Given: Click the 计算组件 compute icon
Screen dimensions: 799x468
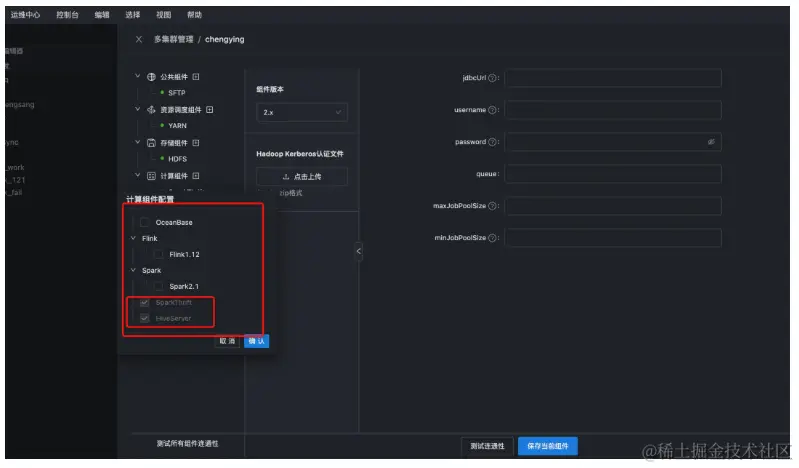Looking at the screenshot, I should point(151,176).
